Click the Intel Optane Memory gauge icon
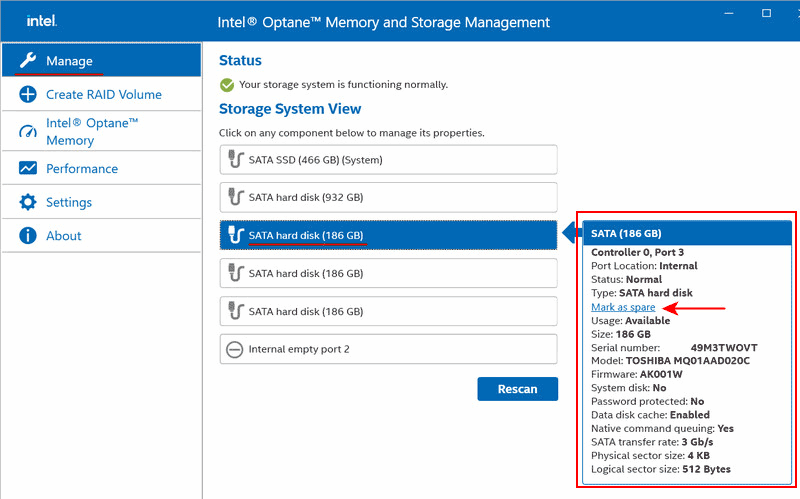 (x=27, y=131)
